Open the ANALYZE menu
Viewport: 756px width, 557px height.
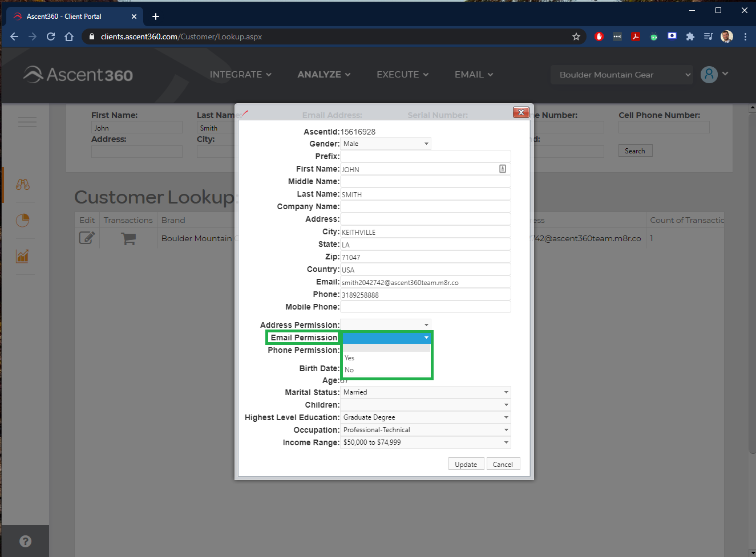[x=324, y=75]
